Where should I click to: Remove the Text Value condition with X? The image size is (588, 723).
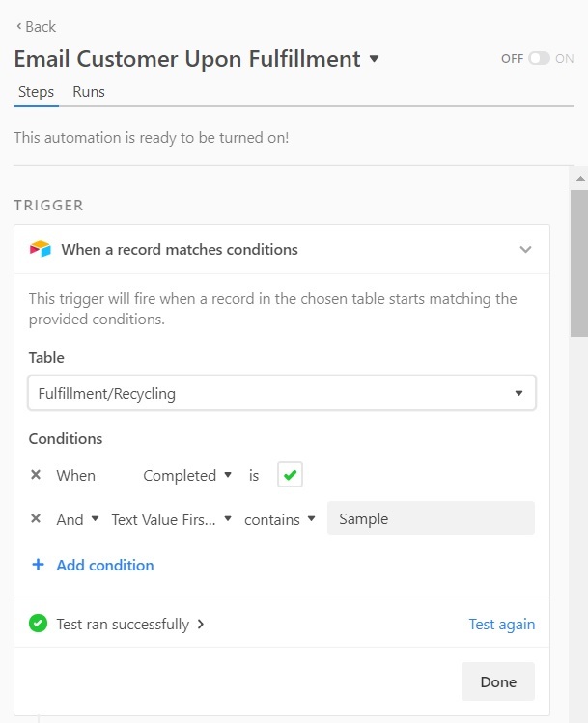36,518
